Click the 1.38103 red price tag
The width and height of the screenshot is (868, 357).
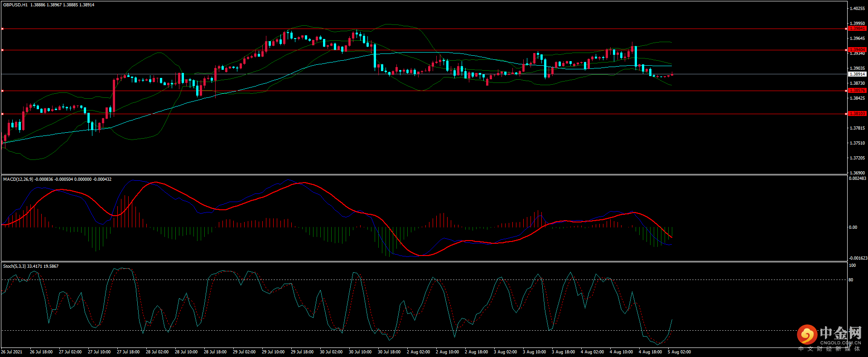pos(857,114)
